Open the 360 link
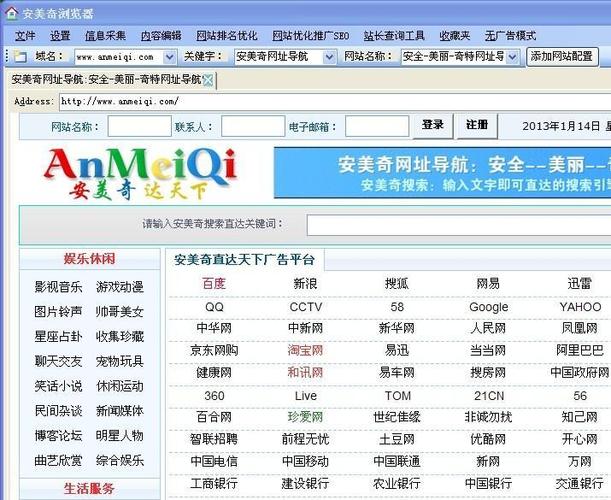 (214, 396)
